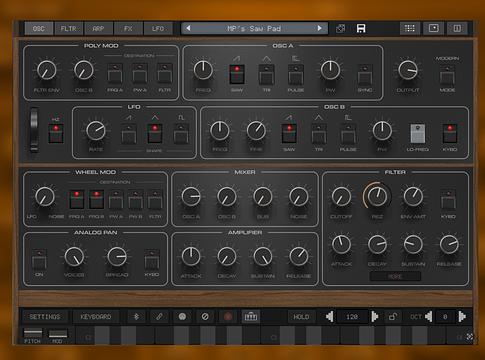Switch to the FLTR tab
485x360 pixels.
coord(68,29)
